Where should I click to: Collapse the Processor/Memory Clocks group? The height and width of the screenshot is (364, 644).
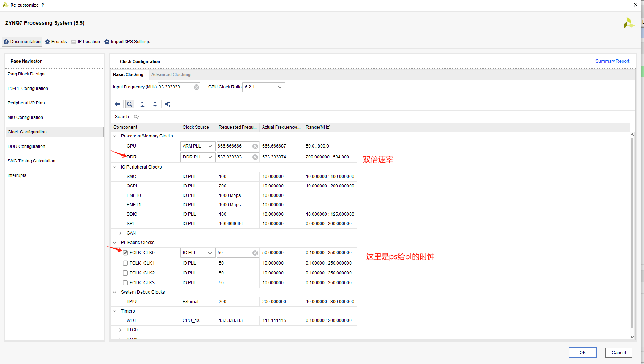click(x=115, y=136)
